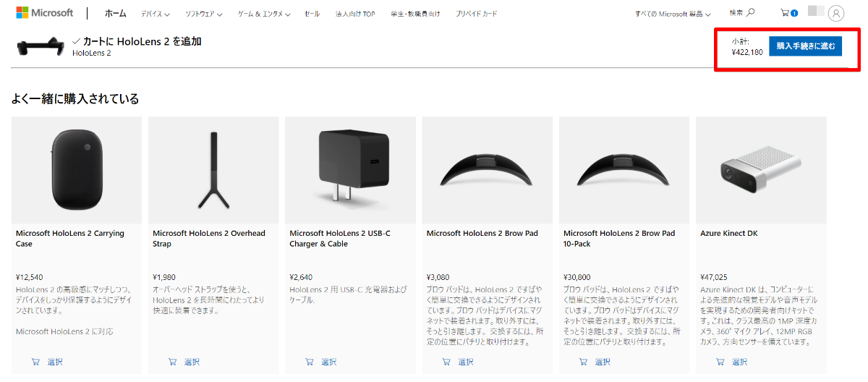
Task: Click the Carrying Case product image
Action: 77,169
